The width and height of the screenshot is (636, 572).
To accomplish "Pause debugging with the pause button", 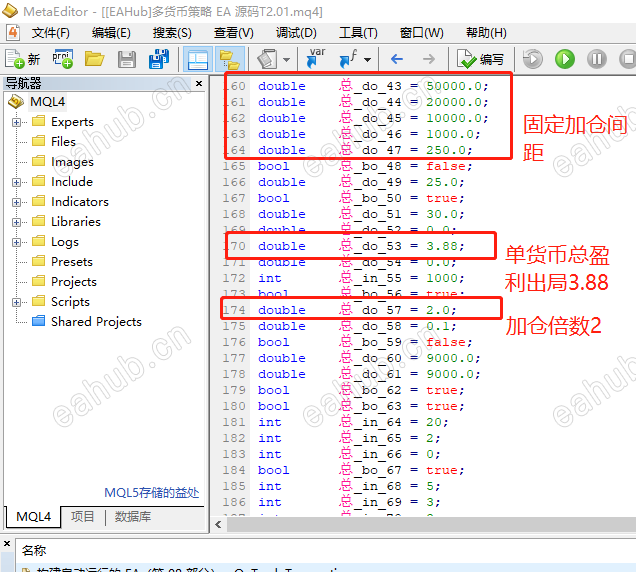I will point(597,59).
